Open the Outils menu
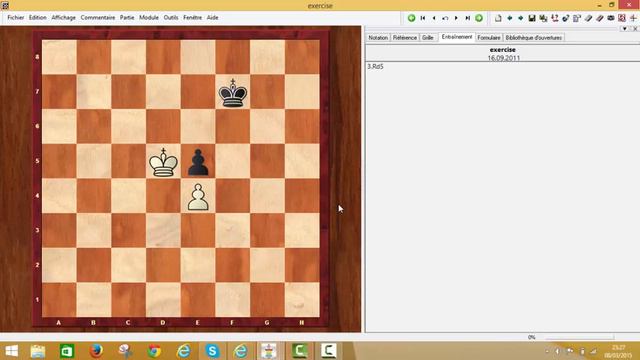This screenshot has width=640, height=360. [x=171, y=18]
